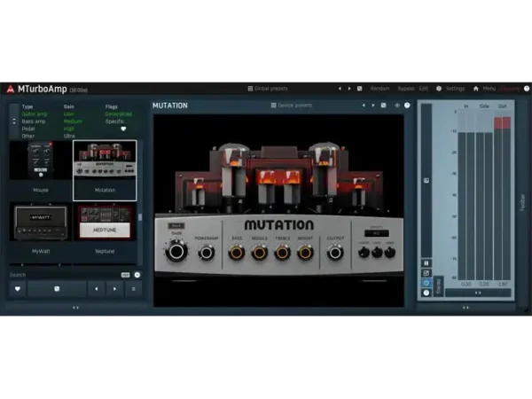
Task: Toggle the Specific flag filter
Action: click(x=114, y=121)
